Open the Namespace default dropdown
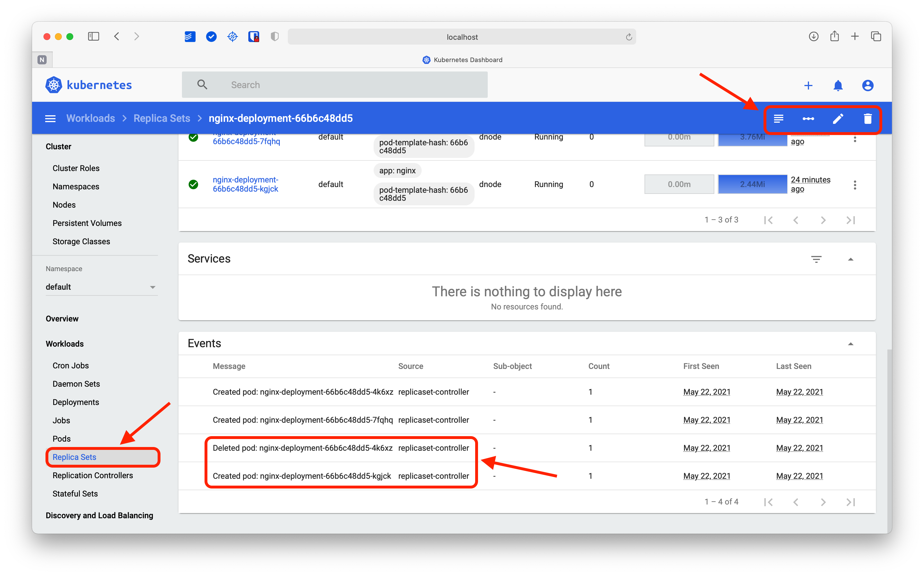Image resolution: width=924 pixels, height=576 pixels. click(101, 287)
